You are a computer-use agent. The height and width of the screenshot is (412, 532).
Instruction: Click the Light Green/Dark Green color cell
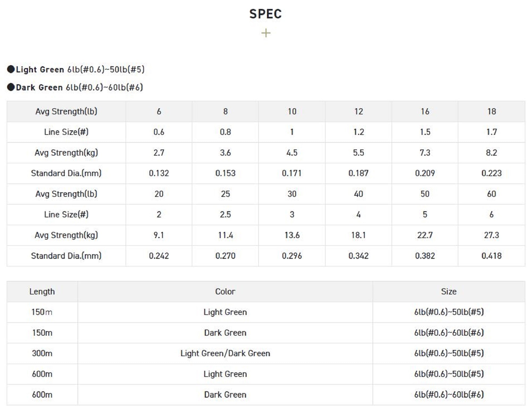click(225, 353)
